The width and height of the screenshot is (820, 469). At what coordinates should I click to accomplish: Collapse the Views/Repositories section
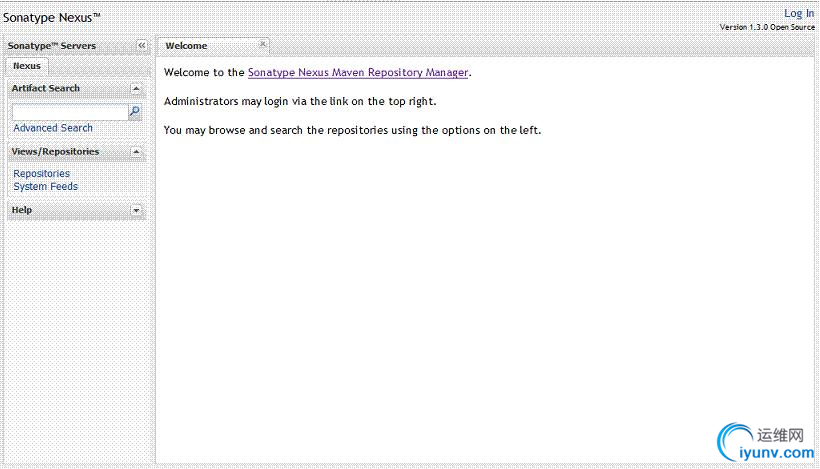136,152
